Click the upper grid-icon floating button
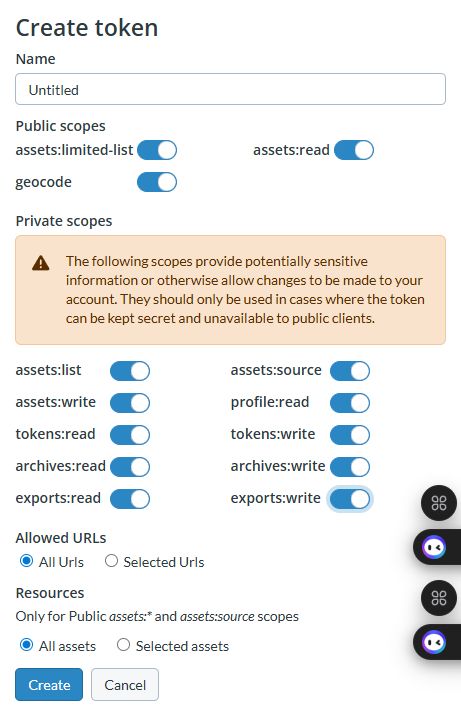Viewport: 461px width, 728px height. pos(439,503)
